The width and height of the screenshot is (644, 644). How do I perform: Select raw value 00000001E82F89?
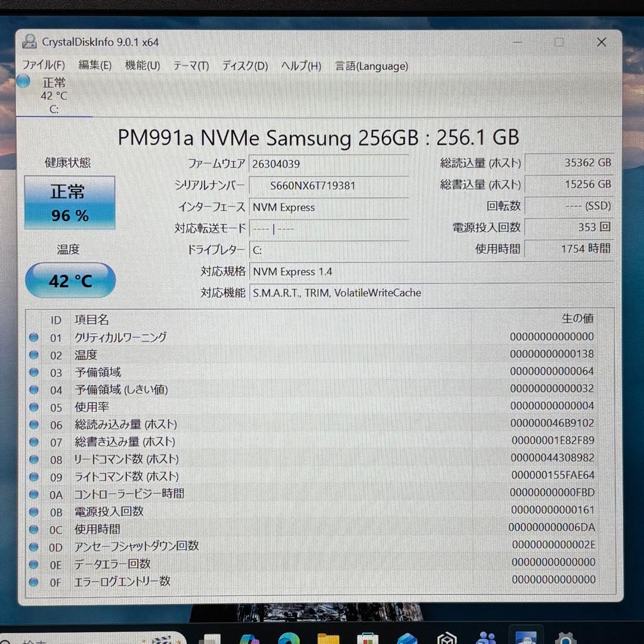tap(553, 440)
